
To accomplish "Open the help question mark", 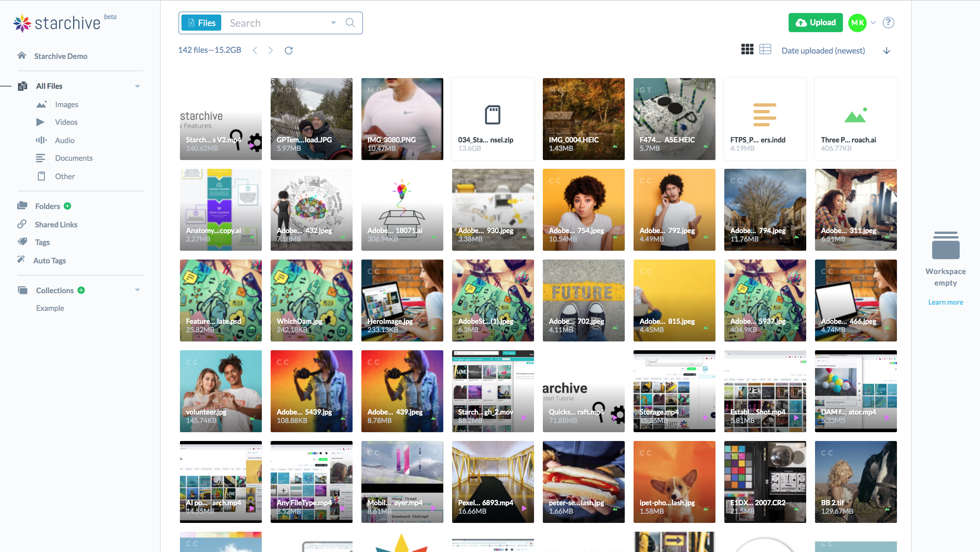I will tap(889, 23).
